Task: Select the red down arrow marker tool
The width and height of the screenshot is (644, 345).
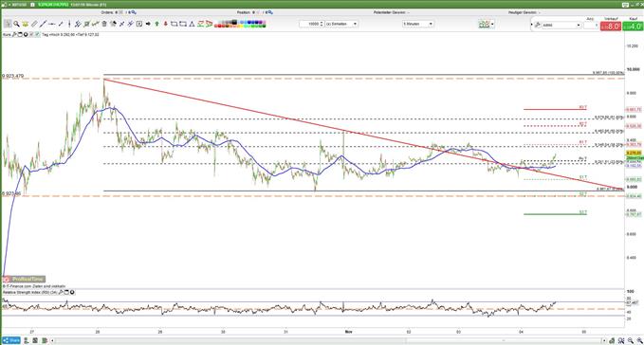Action: click(166, 24)
